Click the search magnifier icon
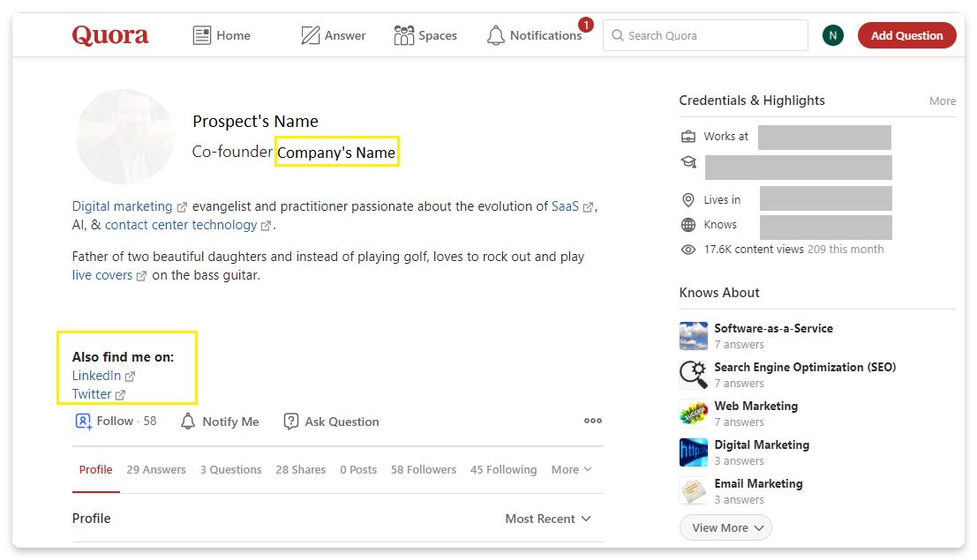Viewport: 977px width, 560px height. coord(618,35)
